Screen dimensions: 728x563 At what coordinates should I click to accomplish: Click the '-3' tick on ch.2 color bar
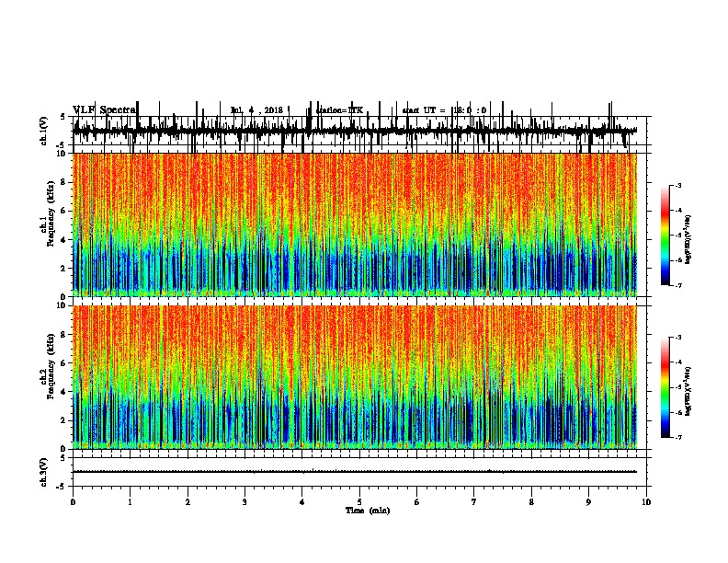678,338
